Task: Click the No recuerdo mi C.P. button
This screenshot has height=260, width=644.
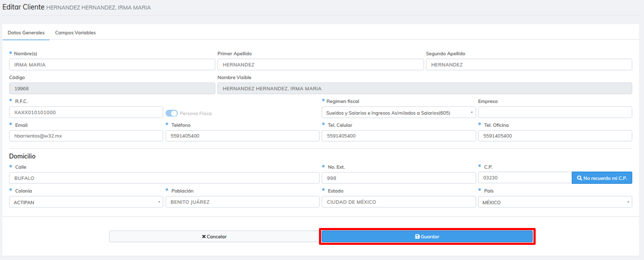Action: [x=602, y=178]
